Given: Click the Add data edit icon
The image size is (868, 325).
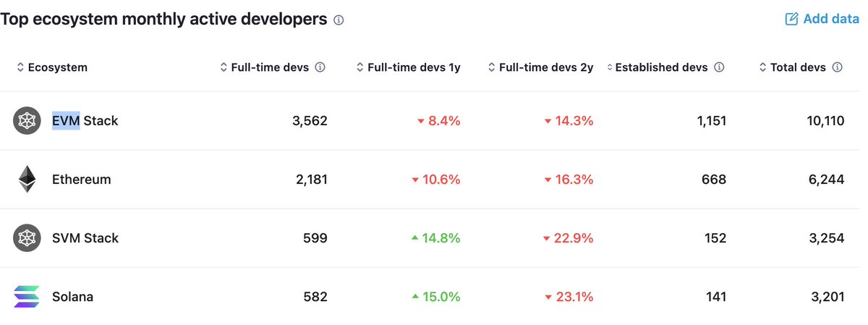Looking at the screenshot, I should click(792, 19).
